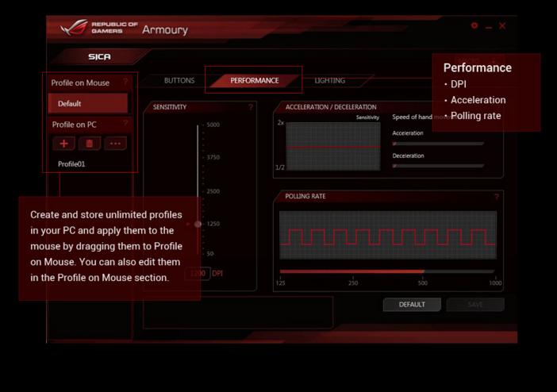The width and height of the screenshot is (557, 392).
Task: Select the SICA device tab
Action: click(x=99, y=56)
